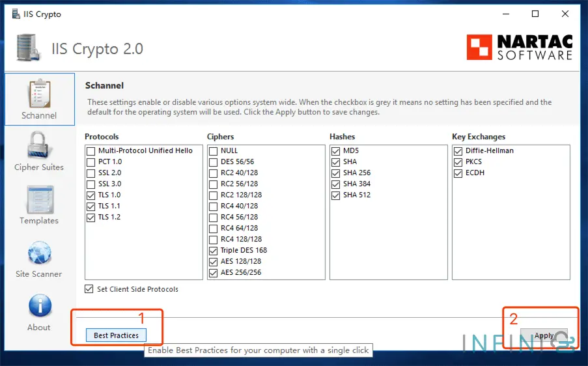Viewport: 588px width, 366px height.
Task: Enable the RC4 40/128 cipher
Action: pos(213,206)
